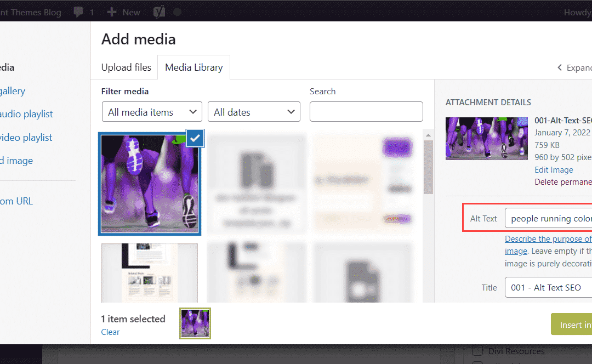592x364 pixels.
Task: Click the Delete permanently link
Action: pos(563,182)
